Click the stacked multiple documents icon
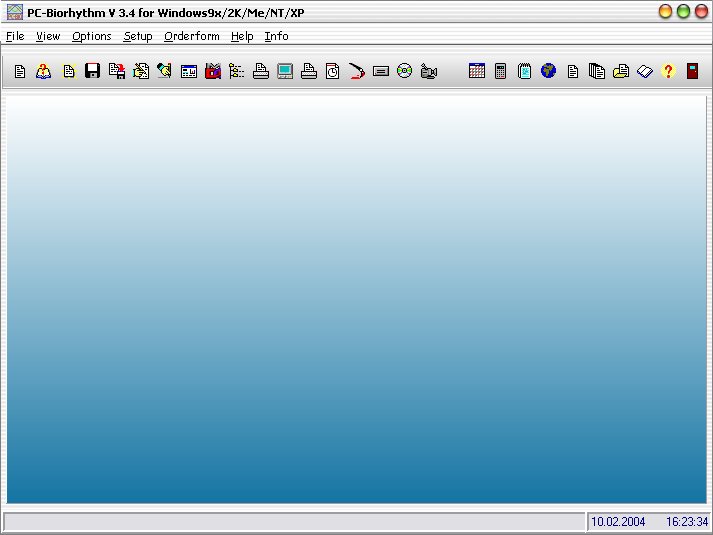713x535 pixels. [597, 71]
